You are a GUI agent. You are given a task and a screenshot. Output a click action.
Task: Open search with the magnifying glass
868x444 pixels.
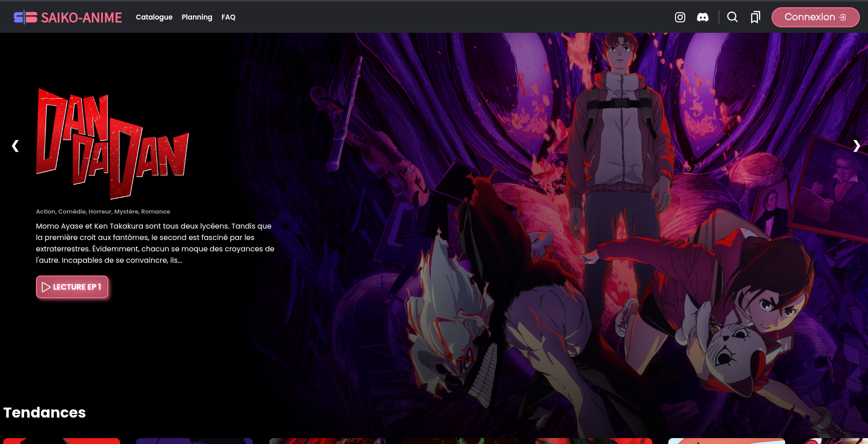tap(732, 17)
